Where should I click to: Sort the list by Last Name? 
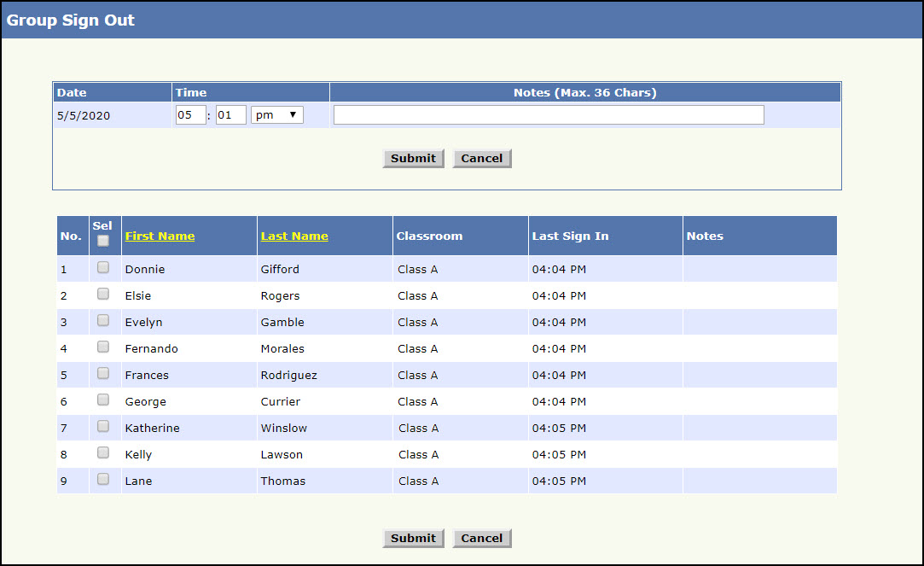coord(294,236)
